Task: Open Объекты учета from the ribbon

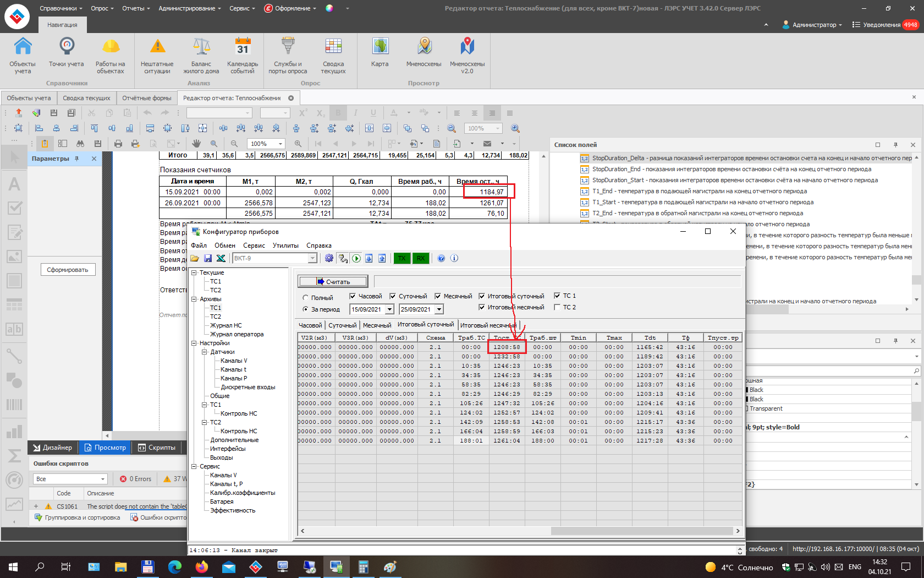Action: pos(23,55)
